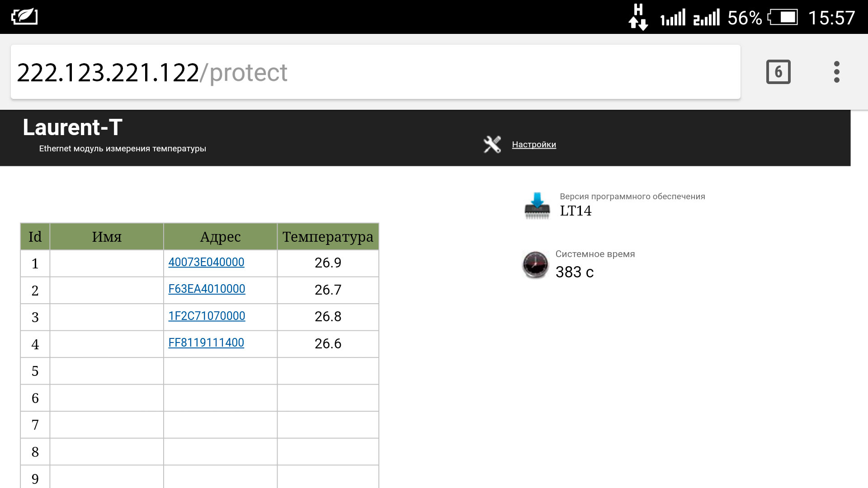Open the browser three-dot overflow menu
The width and height of the screenshot is (868, 488).
click(836, 72)
